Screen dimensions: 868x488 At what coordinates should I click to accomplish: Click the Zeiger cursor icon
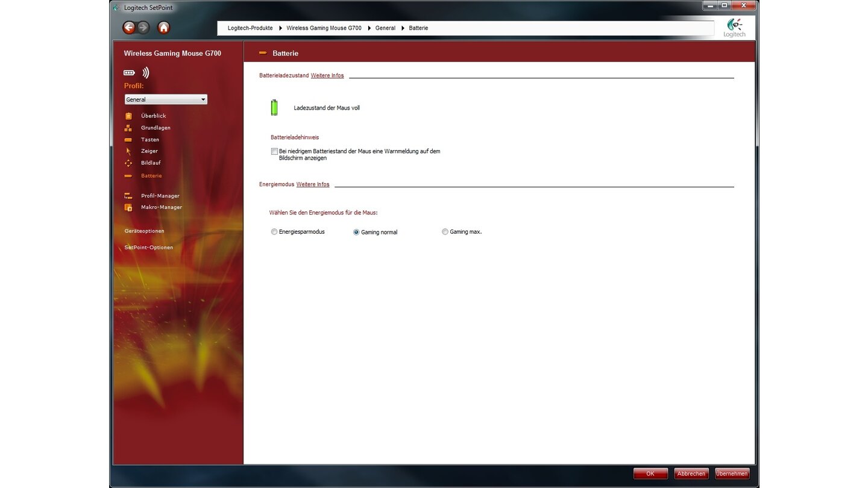click(x=128, y=151)
